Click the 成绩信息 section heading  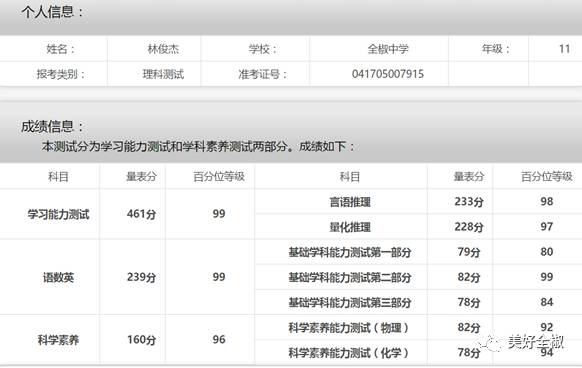click(x=52, y=127)
